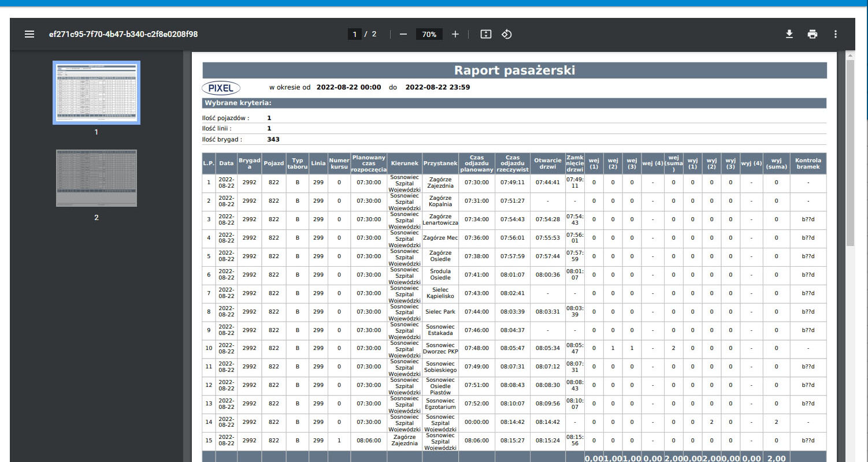Click the 'Środula Osiedle' stop cell
Image resolution: width=868 pixels, height=462 pixels.
[440, 275]
